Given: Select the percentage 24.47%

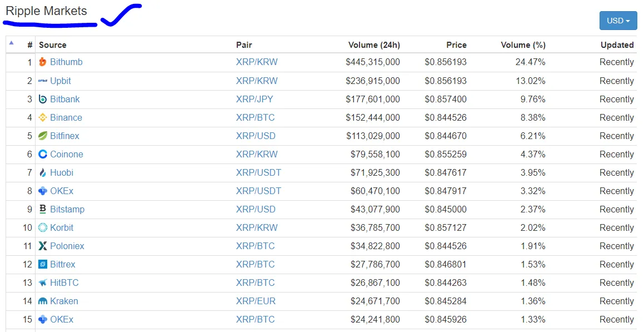Looking at the screenshot, I should tap(531, 62).
